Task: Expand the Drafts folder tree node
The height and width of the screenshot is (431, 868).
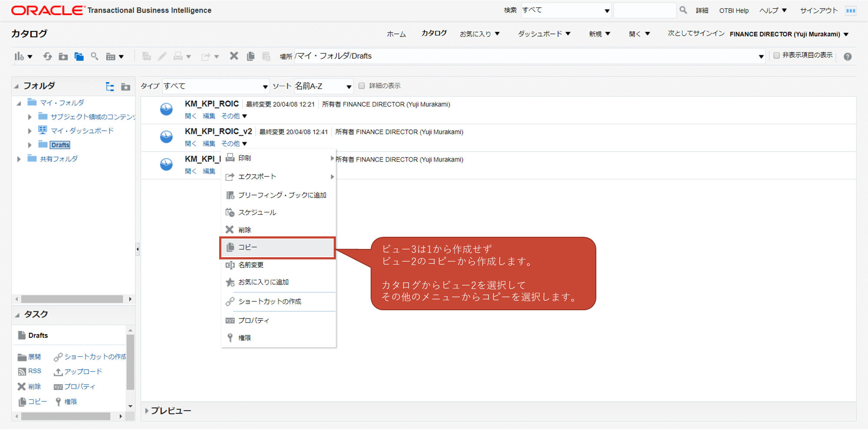Action: (x=30, y=145)
